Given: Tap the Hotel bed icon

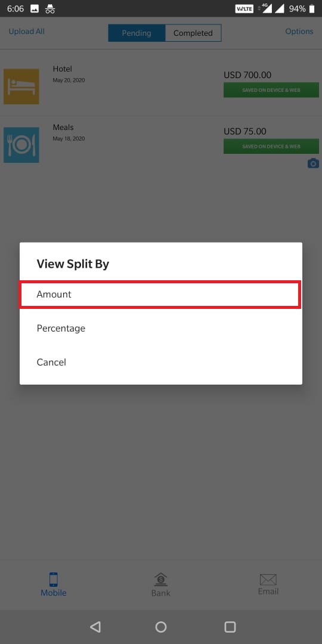Looking at the screenshot, I should (x=21, y=86).
